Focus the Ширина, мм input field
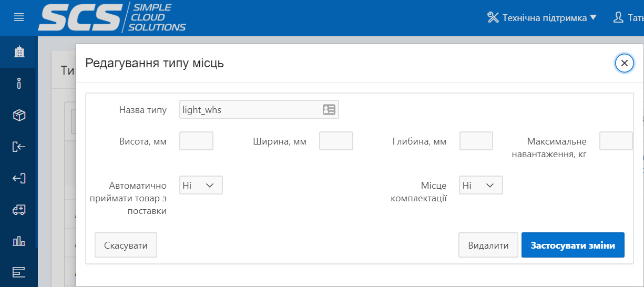The width and height of the screenshot is (644, 287). [336, 141]
